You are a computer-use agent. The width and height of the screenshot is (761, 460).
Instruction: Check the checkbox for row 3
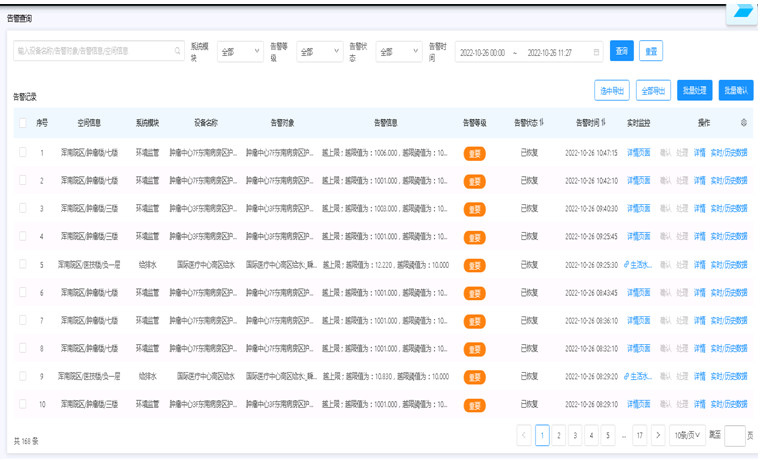23,208
